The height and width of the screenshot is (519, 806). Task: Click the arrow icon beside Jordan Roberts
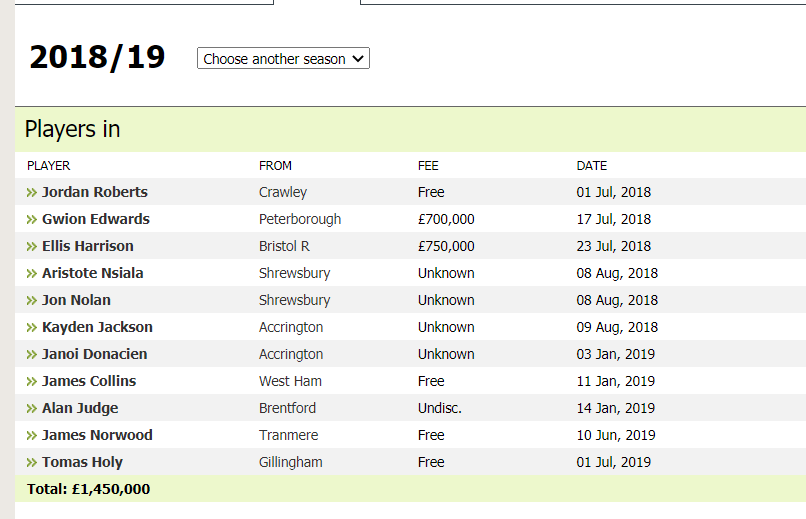pos(32,192)
